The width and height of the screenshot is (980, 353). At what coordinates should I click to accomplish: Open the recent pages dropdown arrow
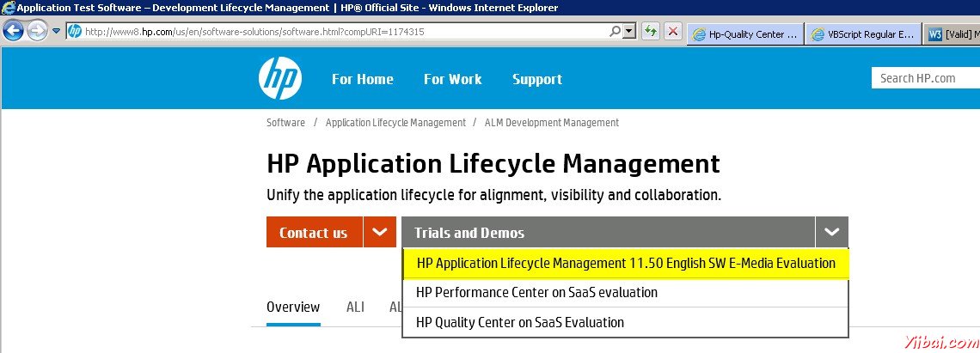pyautogui.click(x=56, y=31)
